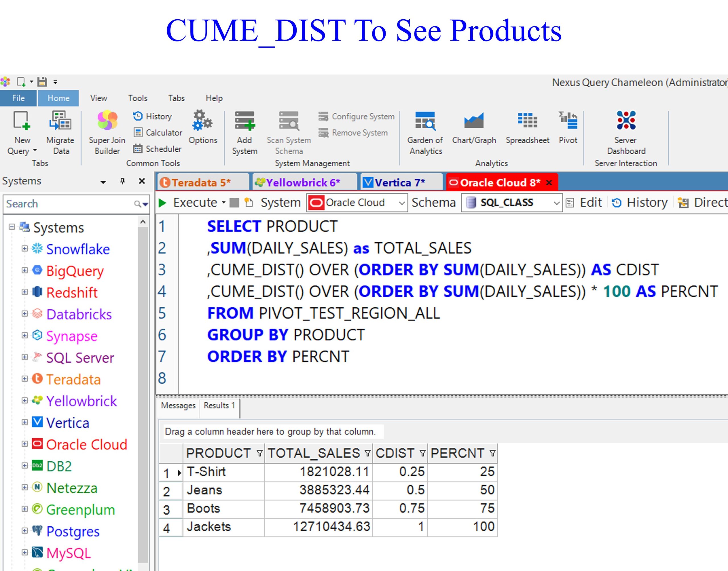
Task: Open the Super Join Builder
Action: coord(107,121)
